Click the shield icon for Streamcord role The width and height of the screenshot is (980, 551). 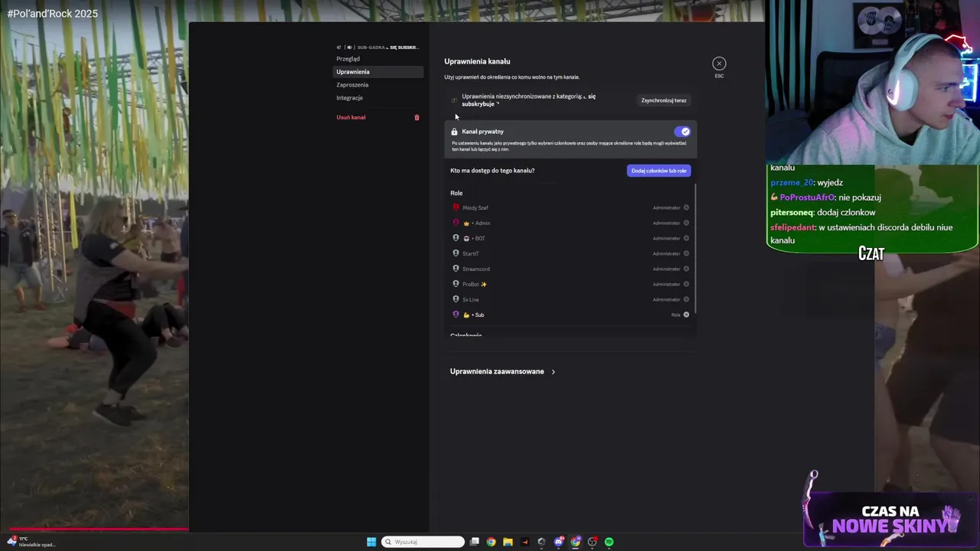456,269
